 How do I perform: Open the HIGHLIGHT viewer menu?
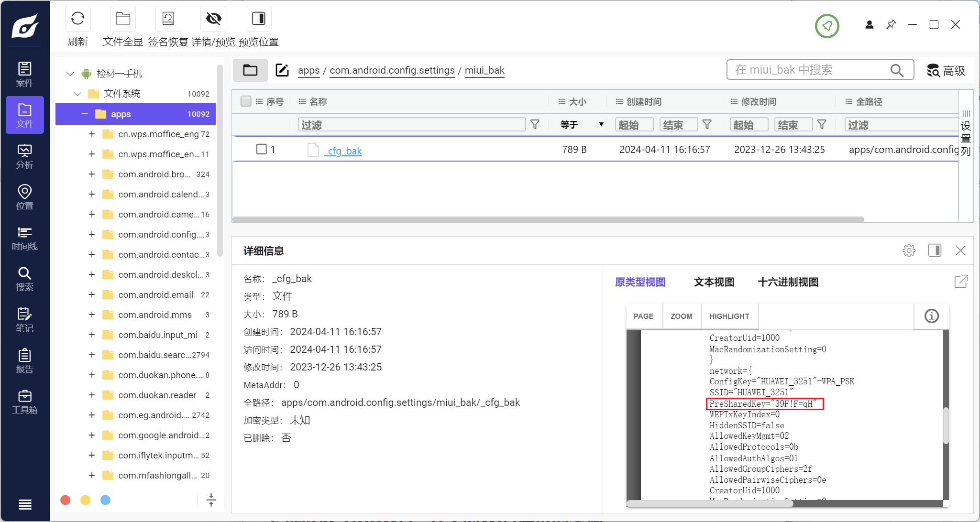729,316
